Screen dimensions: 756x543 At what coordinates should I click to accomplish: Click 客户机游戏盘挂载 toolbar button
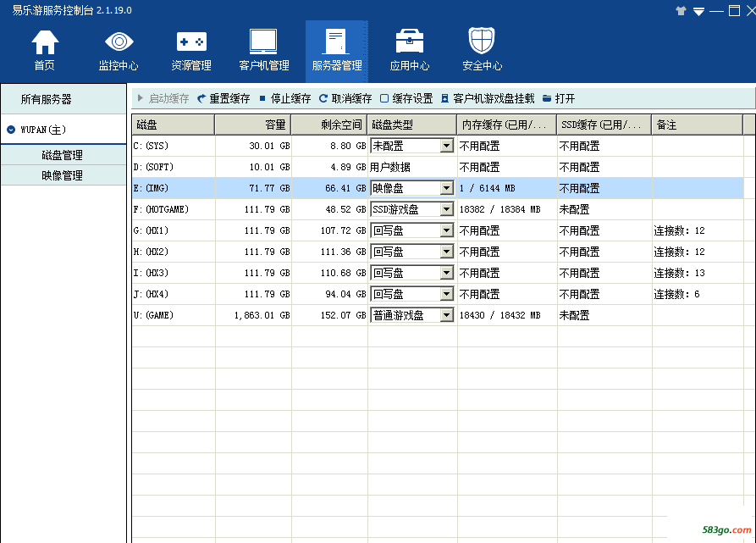[x=488, y=98]
